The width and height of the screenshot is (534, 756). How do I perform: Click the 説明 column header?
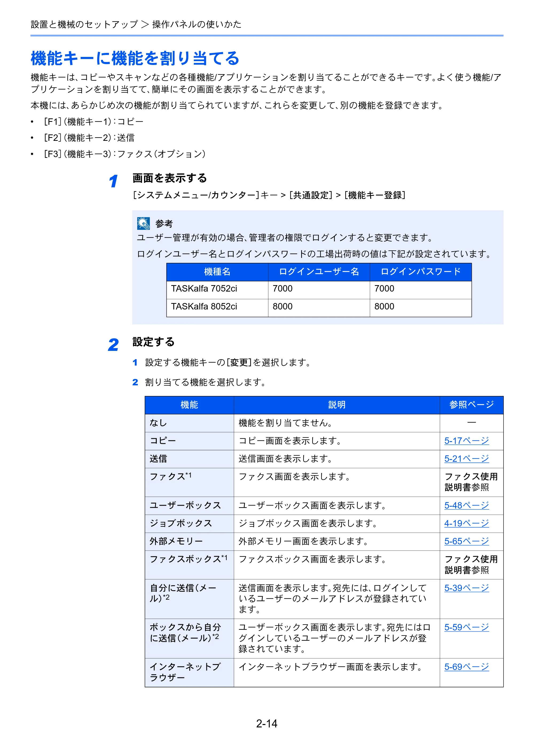tap(337, 405)
